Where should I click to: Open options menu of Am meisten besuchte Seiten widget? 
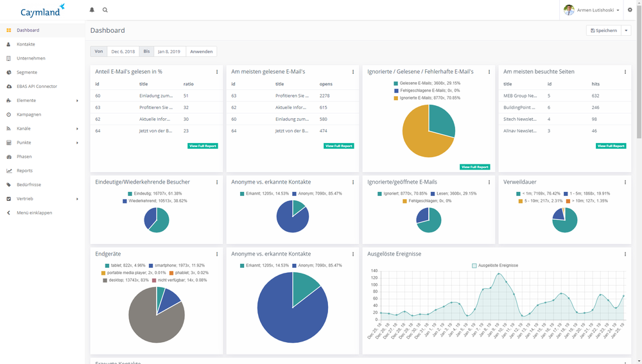click(x=625, y=72)
